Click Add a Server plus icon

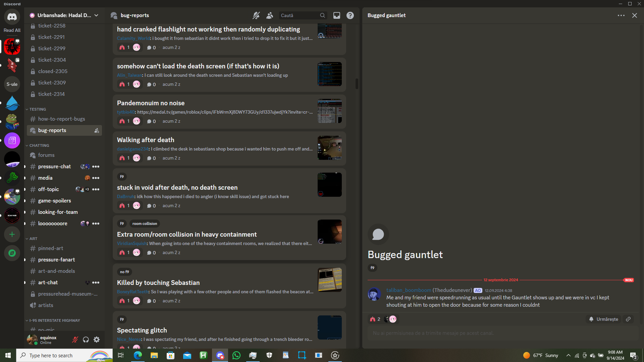[x=12, y=234]
